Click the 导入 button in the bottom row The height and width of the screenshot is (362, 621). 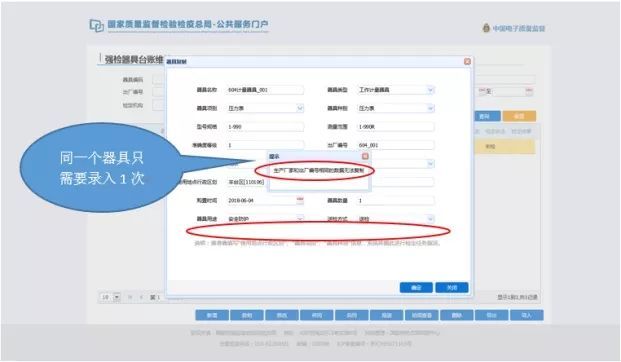pos(526,315)
